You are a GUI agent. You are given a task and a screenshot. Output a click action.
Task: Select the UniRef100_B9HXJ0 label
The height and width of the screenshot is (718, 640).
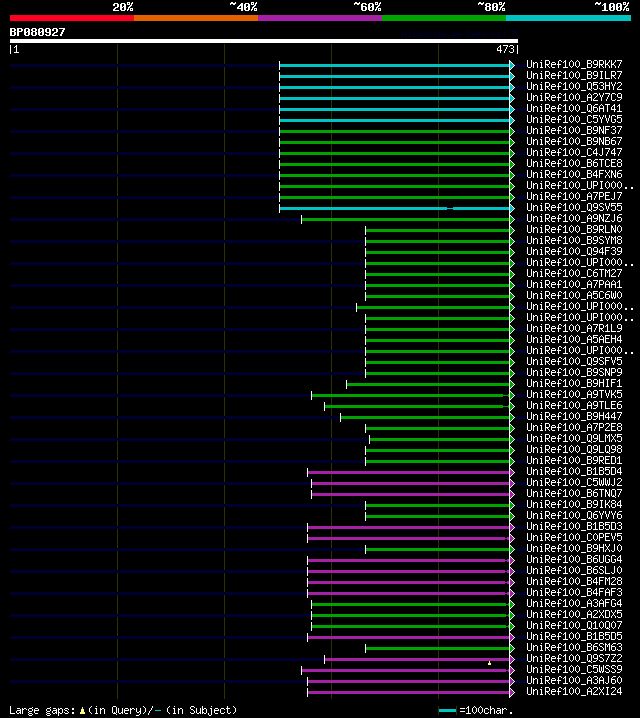[574, 548]
